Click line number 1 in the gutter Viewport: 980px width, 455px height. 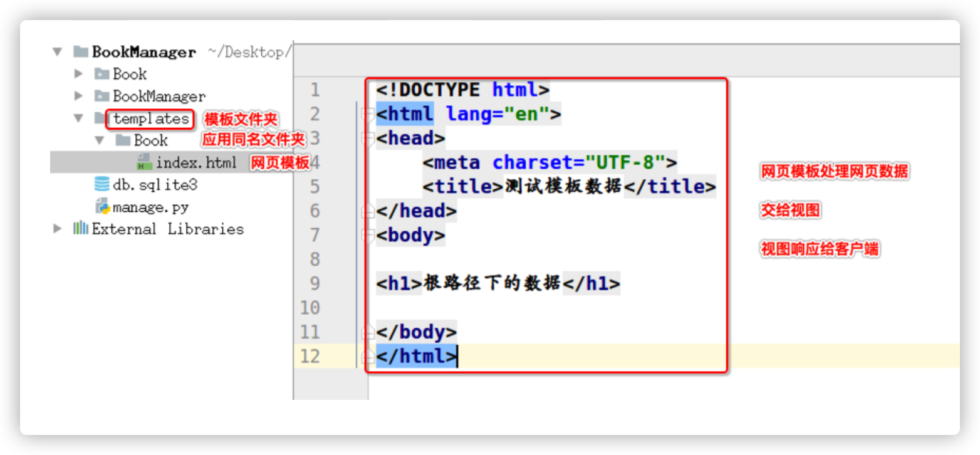tap(315, 90)
